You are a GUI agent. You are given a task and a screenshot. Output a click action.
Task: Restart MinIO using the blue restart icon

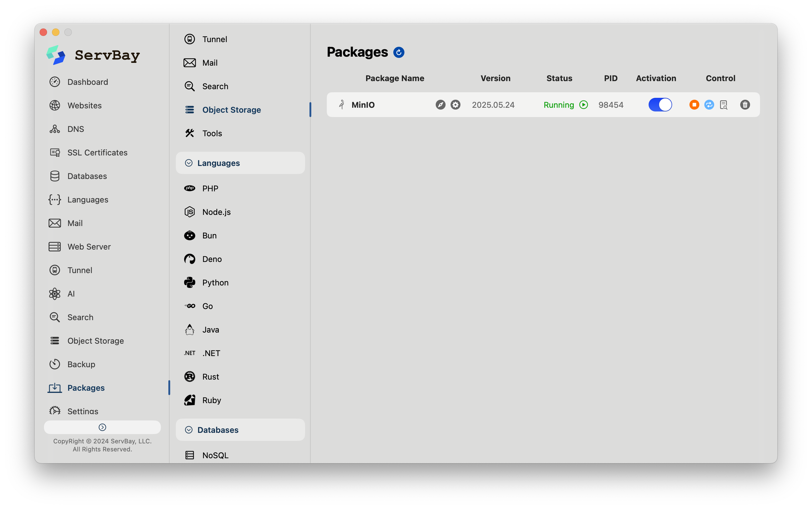point(709,105)
